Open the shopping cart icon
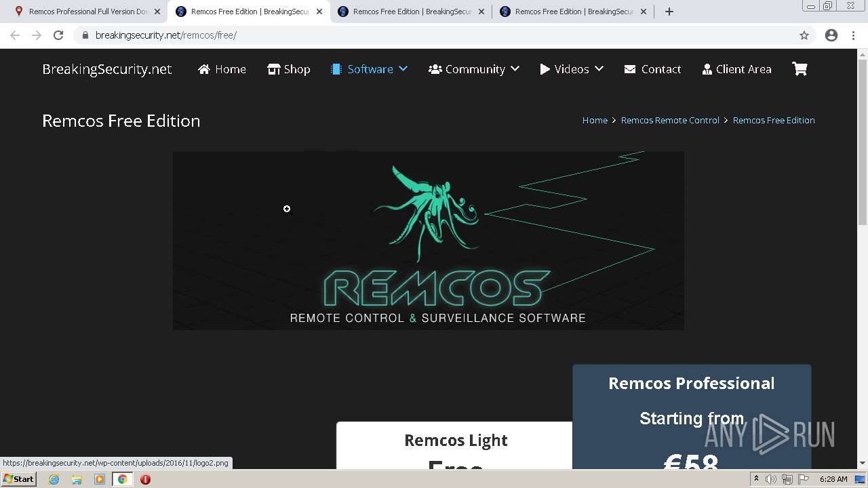Viewport: 868px width, 488px height. tap(800, 68)
